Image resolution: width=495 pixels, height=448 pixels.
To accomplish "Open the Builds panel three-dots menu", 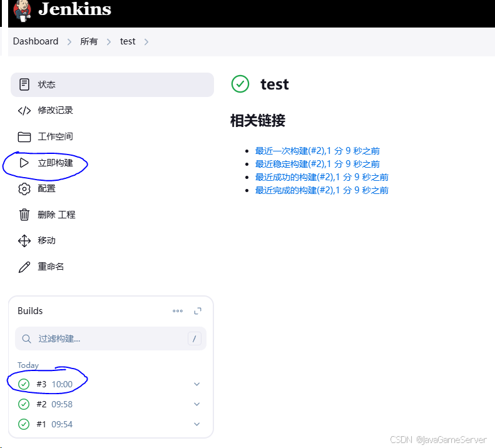I will pyautogui.click(x=178, y=311).
